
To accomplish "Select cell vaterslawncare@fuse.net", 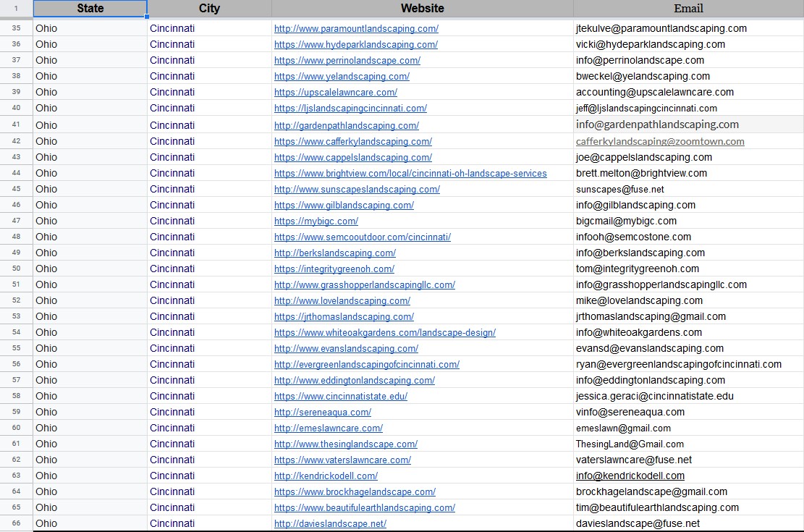I will (689, 459).
